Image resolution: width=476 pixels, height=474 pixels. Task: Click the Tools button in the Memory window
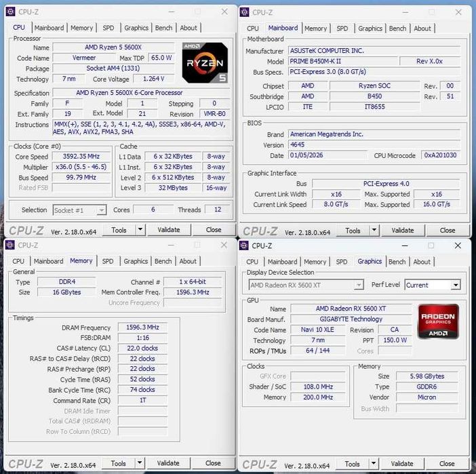[x=119, y=463]
